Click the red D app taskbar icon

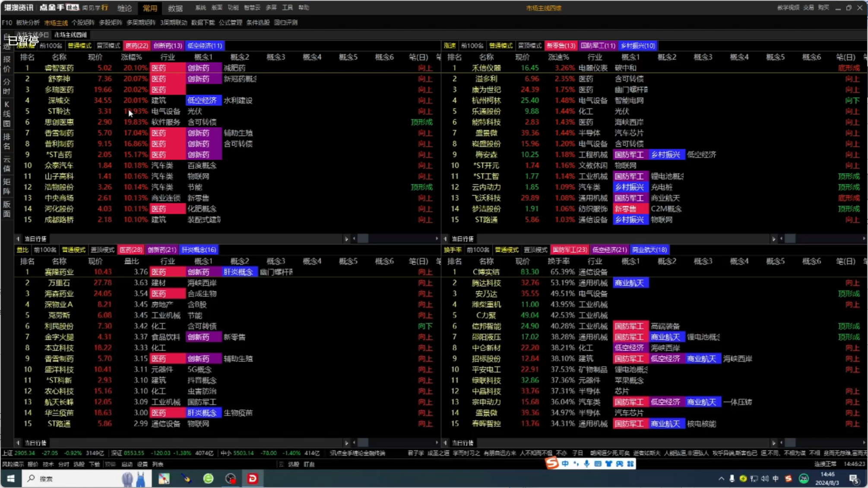[x=253, y=479]
